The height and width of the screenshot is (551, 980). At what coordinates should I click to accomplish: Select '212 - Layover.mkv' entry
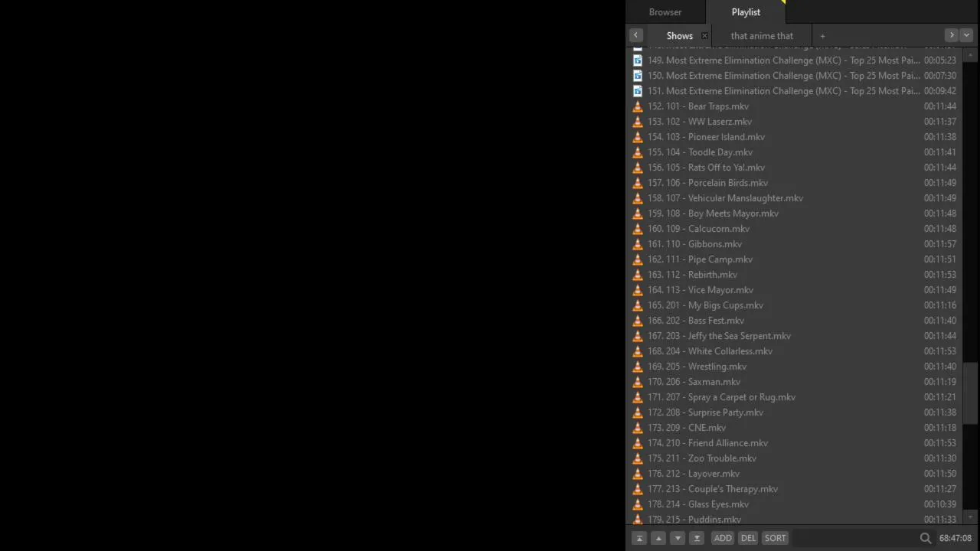(x=794, y=474)
